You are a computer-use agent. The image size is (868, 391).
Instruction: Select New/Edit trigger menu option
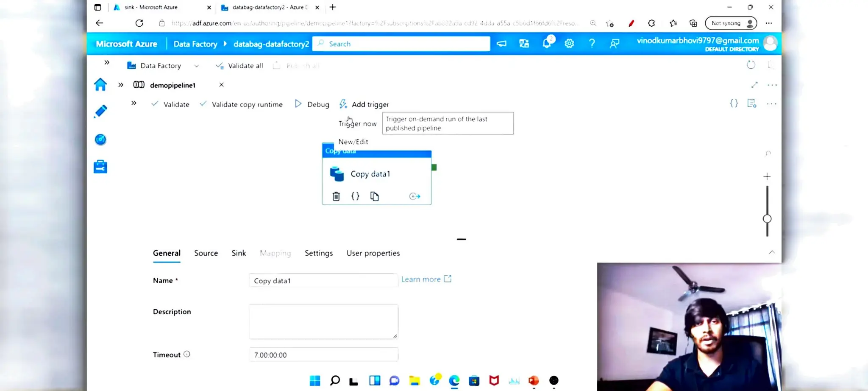click(353, 142)
